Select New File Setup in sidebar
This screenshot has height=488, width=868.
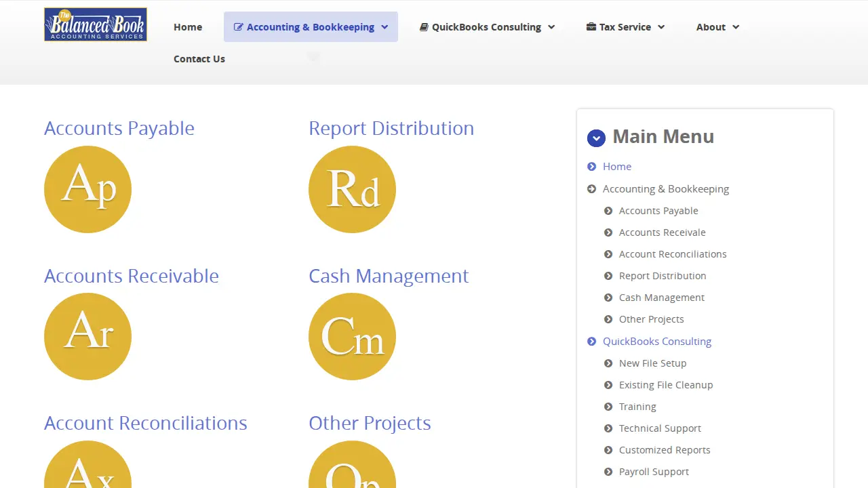click(x=653, y=363)
